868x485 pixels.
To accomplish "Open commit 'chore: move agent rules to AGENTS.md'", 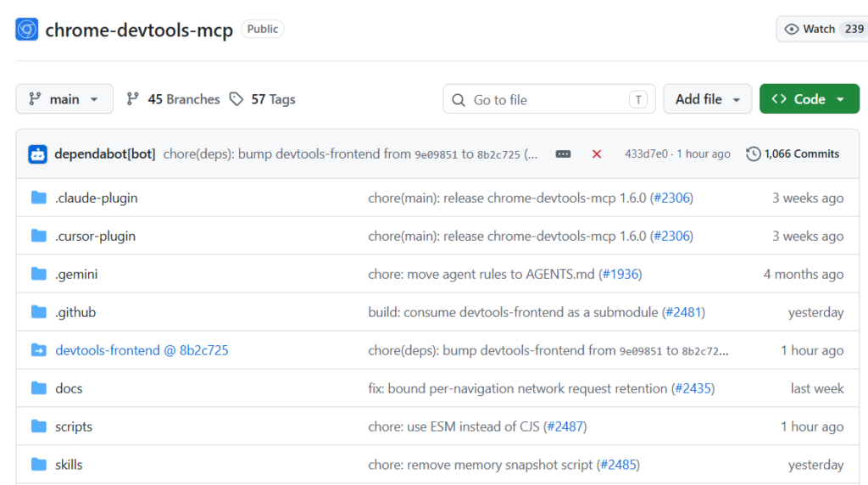I will (x=481, y=274).
